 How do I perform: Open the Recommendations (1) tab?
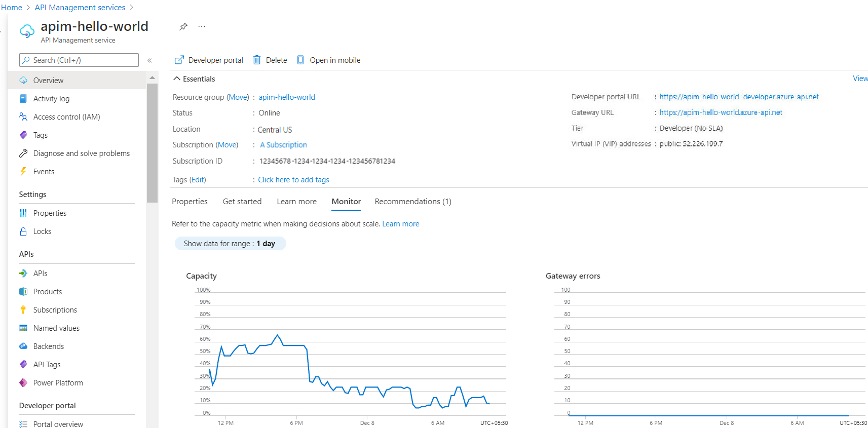(413, 202)
